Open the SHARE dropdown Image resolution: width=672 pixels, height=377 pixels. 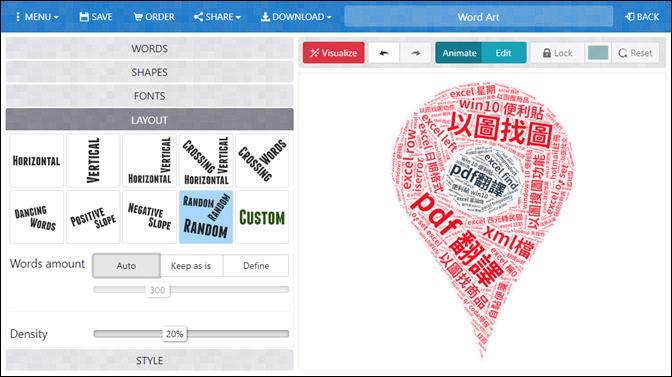[x=217, y=17]
